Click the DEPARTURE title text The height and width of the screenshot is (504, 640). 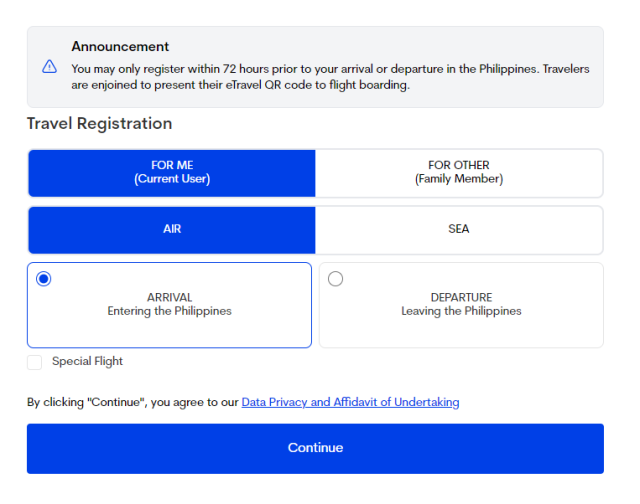461,297
